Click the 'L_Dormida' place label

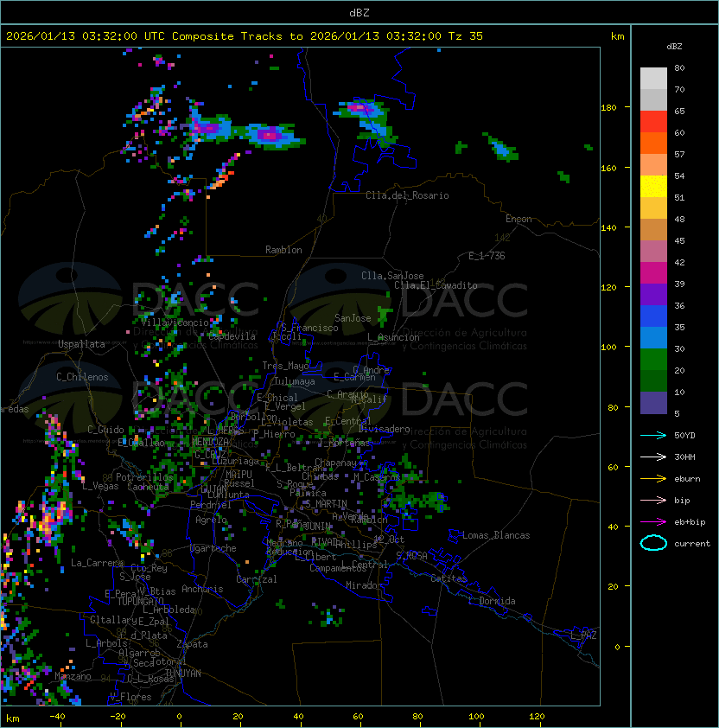pos(492,601)
